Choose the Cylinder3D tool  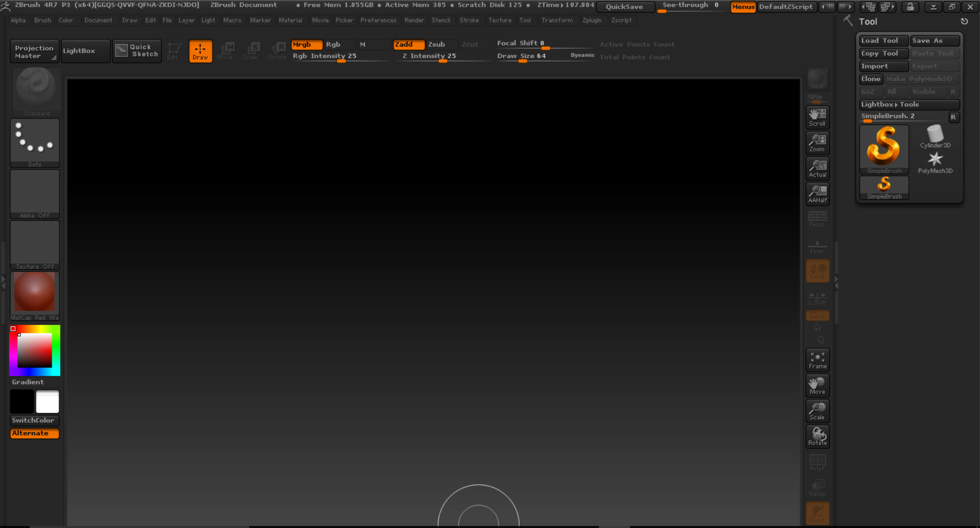pos(935,136)
